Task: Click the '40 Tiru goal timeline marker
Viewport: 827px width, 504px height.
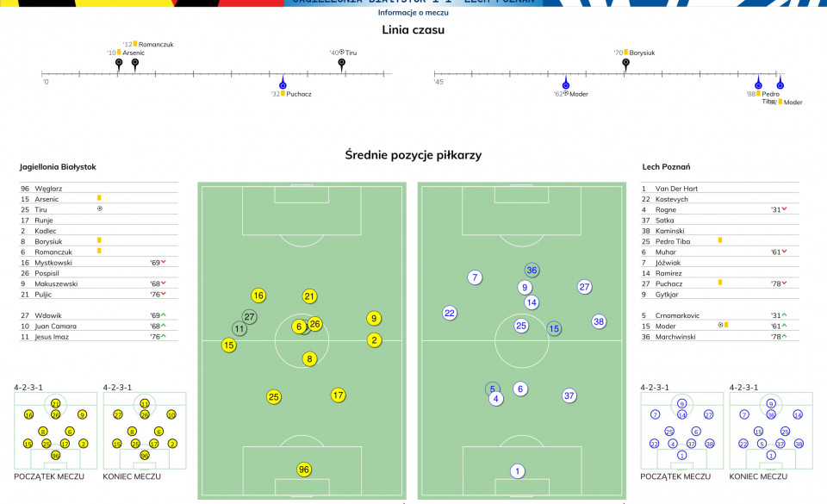Action: click(x=342, y=64)
